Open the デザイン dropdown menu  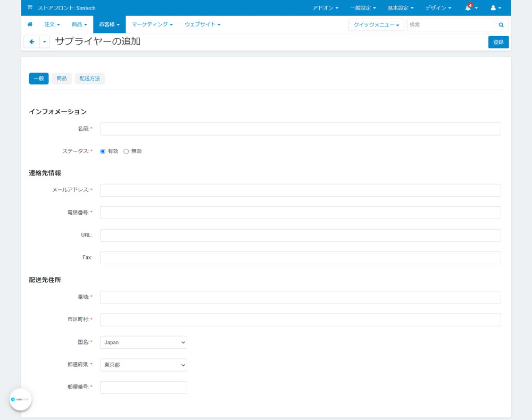click(x=438, y=8)
